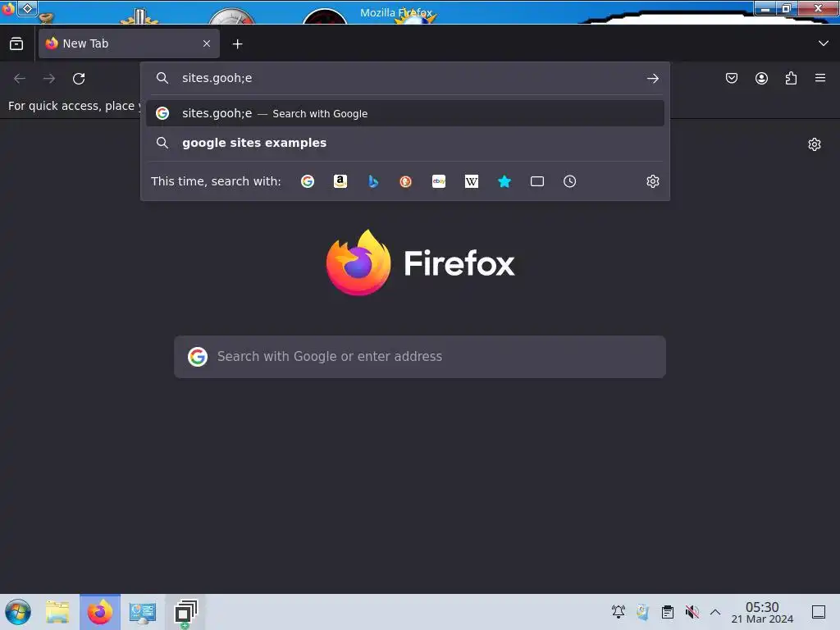Click the Firefox logo on the new tab page
840x630 pixels.
[358, 262]
